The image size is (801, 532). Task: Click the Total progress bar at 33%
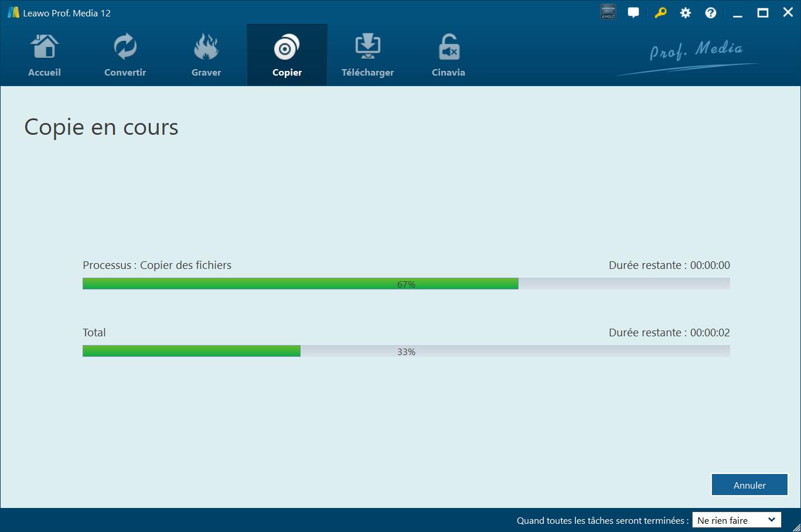coord(406,352)
